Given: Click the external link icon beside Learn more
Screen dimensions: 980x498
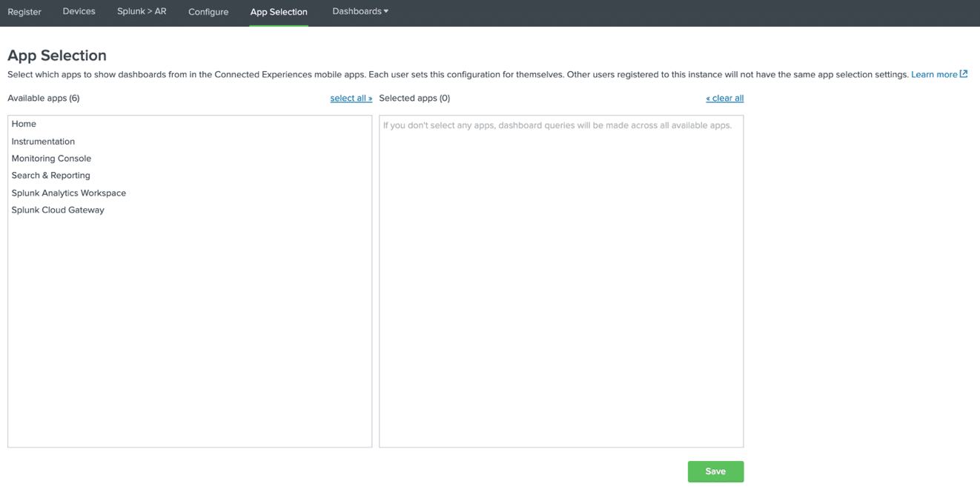Looking at the screenshot, I should click(x=964, y=73).
